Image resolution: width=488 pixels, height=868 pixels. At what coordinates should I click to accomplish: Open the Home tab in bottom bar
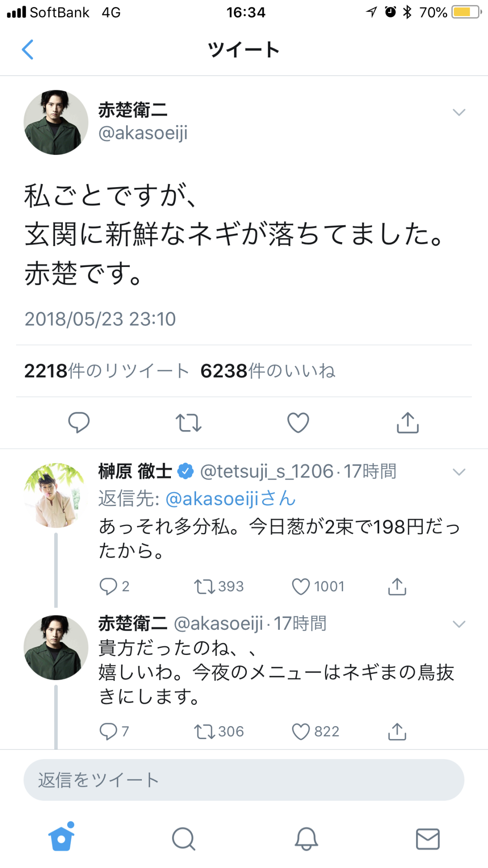click(x=61, y=838)
